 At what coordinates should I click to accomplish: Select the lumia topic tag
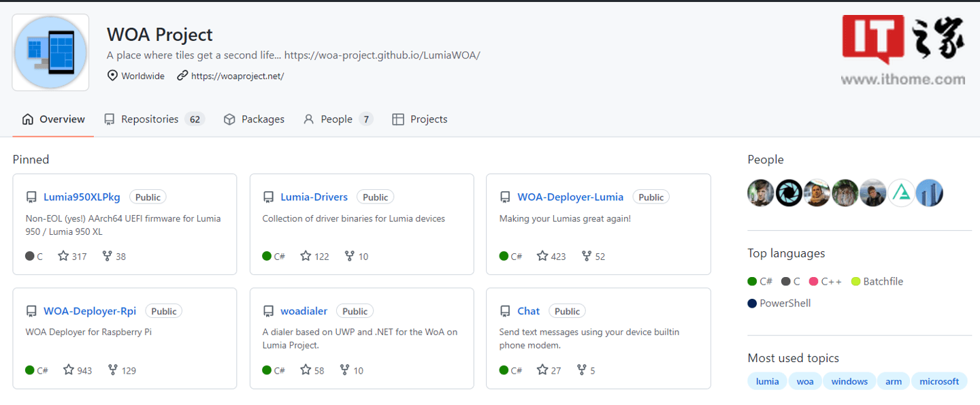click(767, 381)
